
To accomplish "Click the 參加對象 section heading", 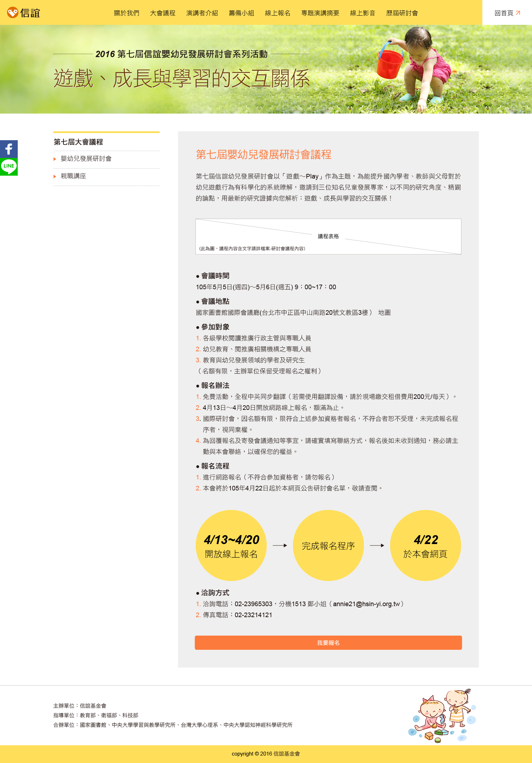I will point(213,327).
